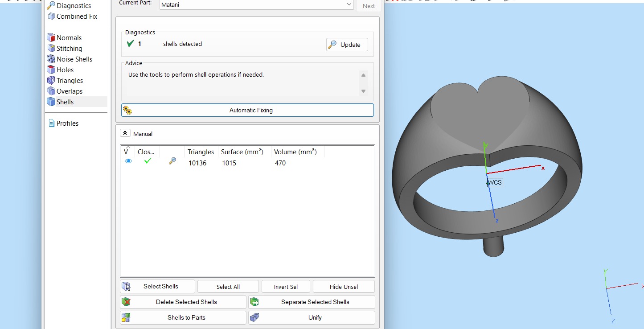Click the Unify button
Image resolution: width=644 pixels, height=329 pixels.
point(312,317)
